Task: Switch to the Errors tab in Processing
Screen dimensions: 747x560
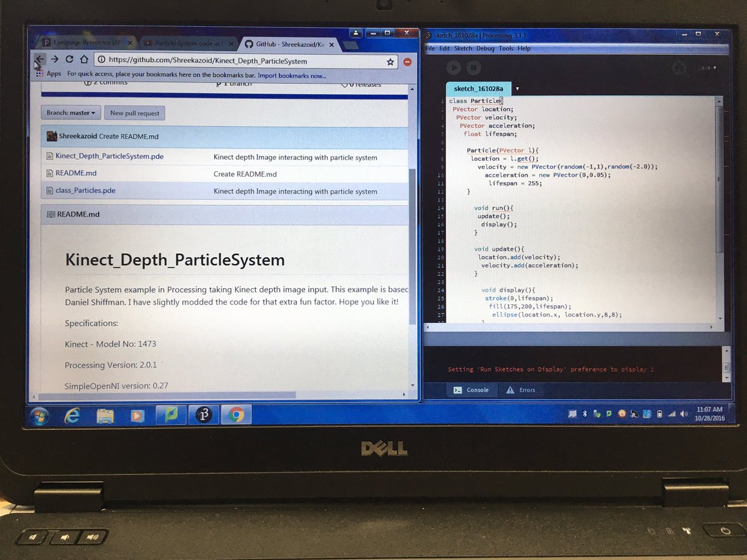Action: tap(521, 390)
